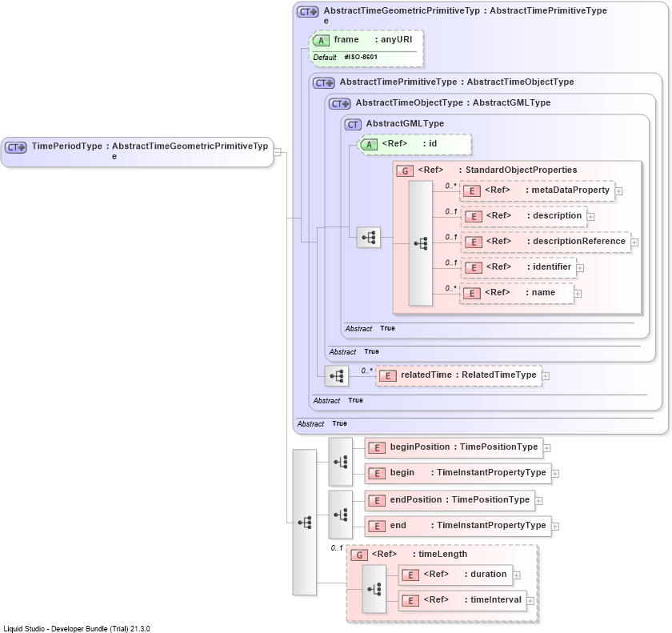Expand the name element

coord(578,294)
